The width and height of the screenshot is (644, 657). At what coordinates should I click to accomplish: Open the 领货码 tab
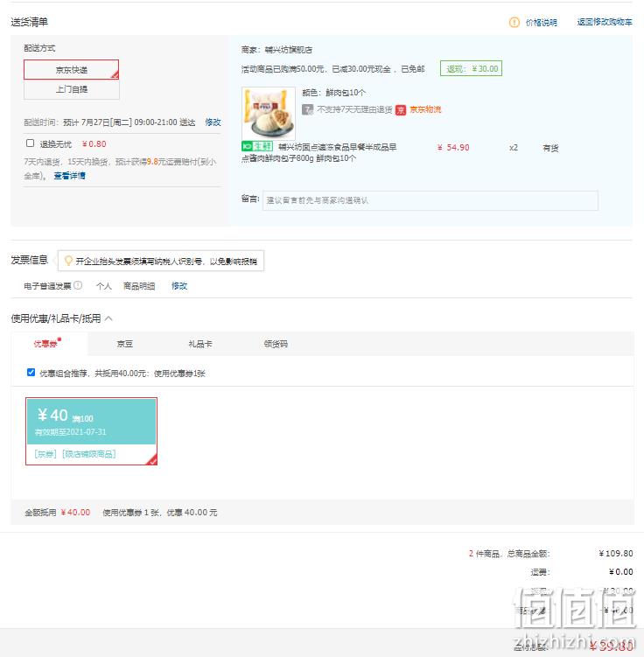point(276,344)
